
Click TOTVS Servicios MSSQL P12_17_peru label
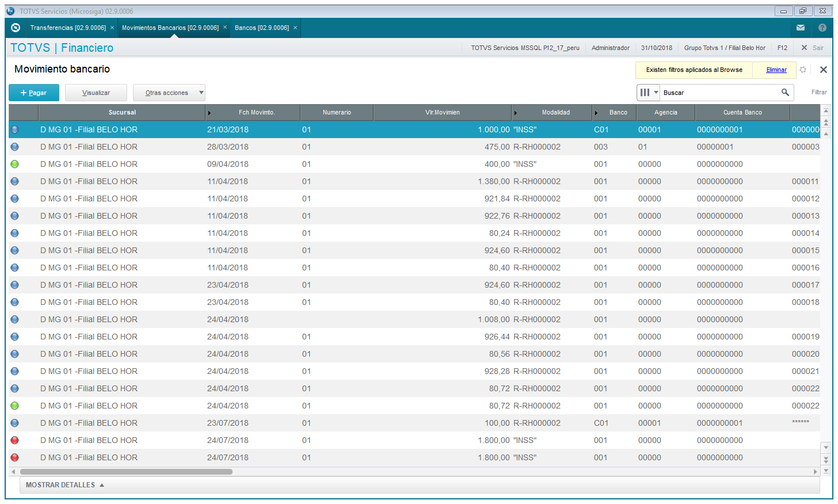[x=525, y=48]
